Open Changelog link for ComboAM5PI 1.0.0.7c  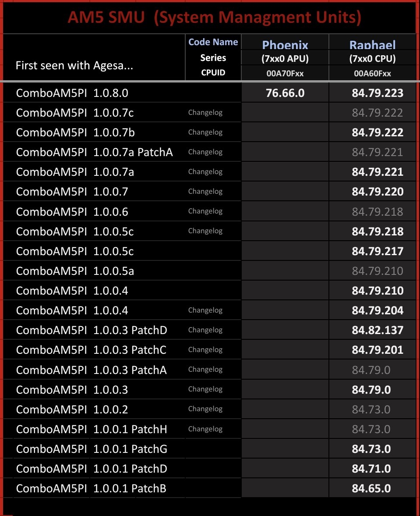205,113
